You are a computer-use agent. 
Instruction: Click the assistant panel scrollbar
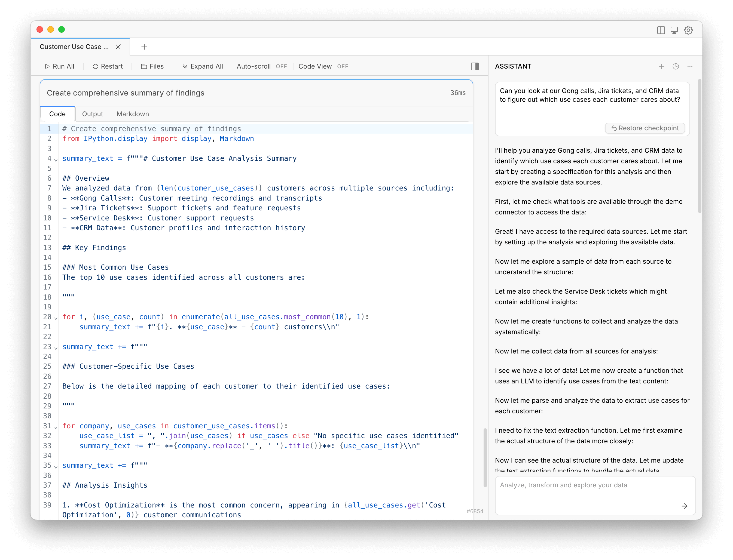(700, 146)
